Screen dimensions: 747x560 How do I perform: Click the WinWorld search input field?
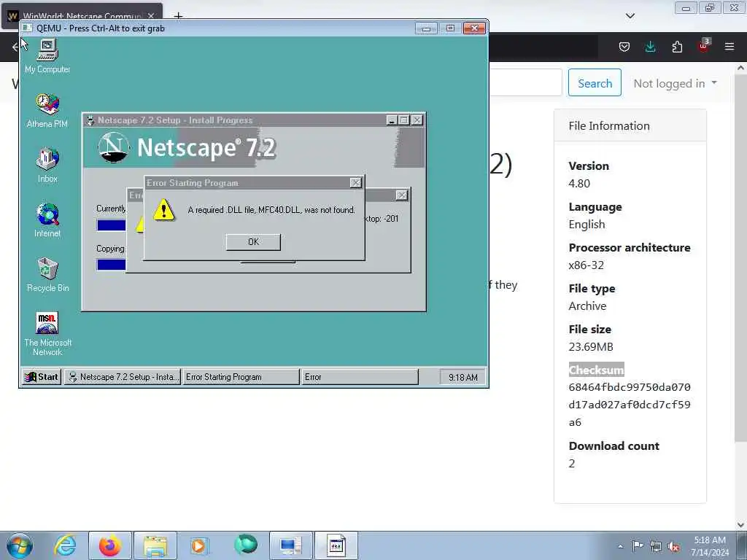526,82
